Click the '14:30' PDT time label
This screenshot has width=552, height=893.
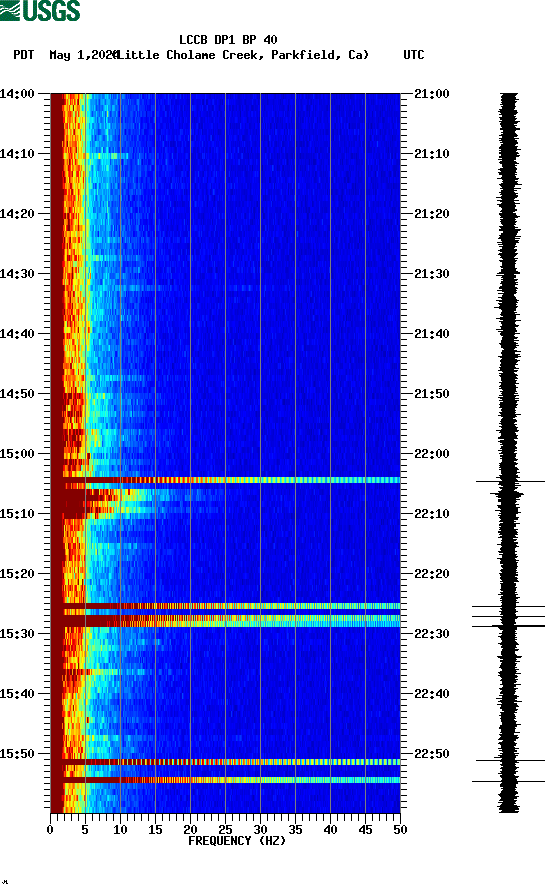[x=17, y=274]
